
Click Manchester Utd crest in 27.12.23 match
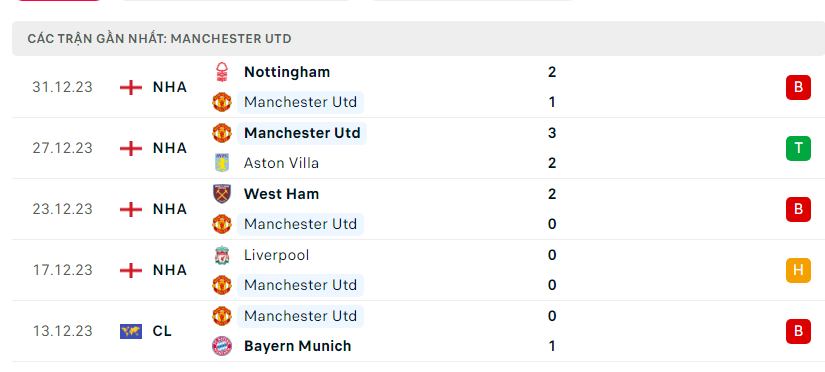point(222,133)
